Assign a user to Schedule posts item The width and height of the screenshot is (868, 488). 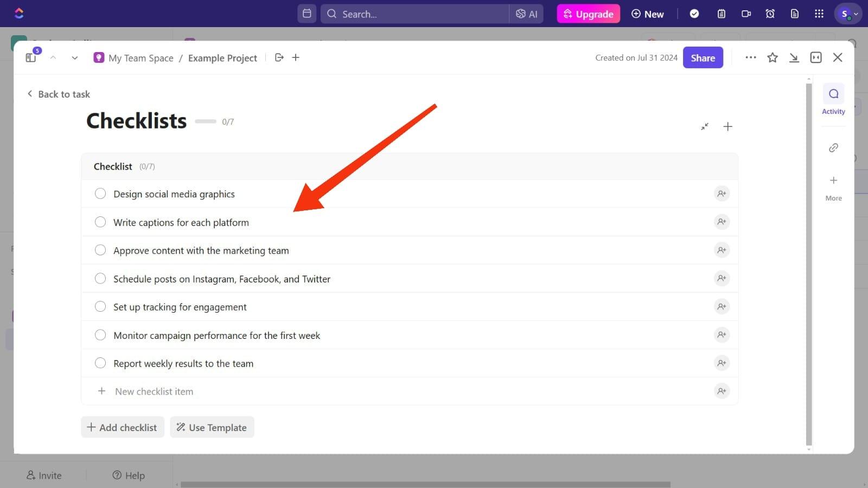click(722, 278)
